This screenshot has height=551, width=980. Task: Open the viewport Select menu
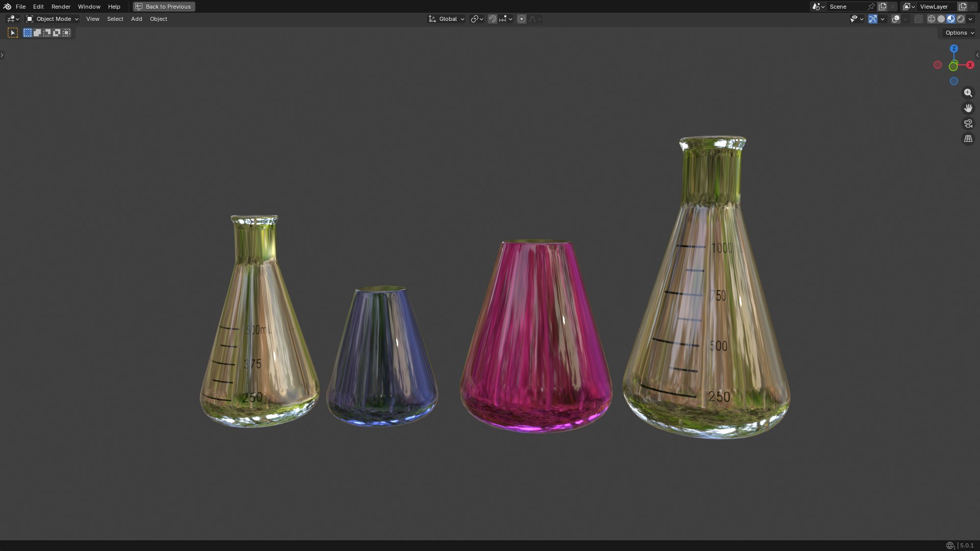coord(115,19)
